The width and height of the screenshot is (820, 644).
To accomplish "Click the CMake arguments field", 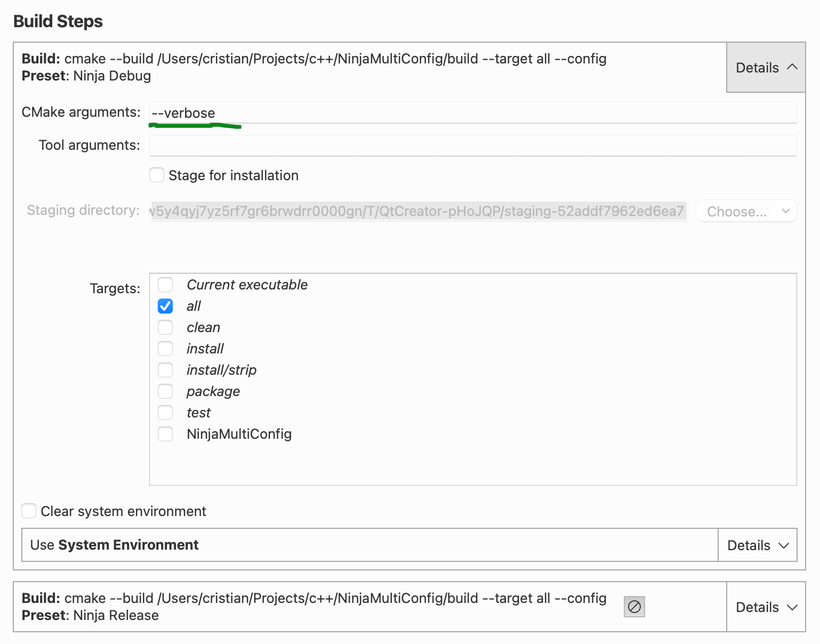I will [x=472, y=113].
